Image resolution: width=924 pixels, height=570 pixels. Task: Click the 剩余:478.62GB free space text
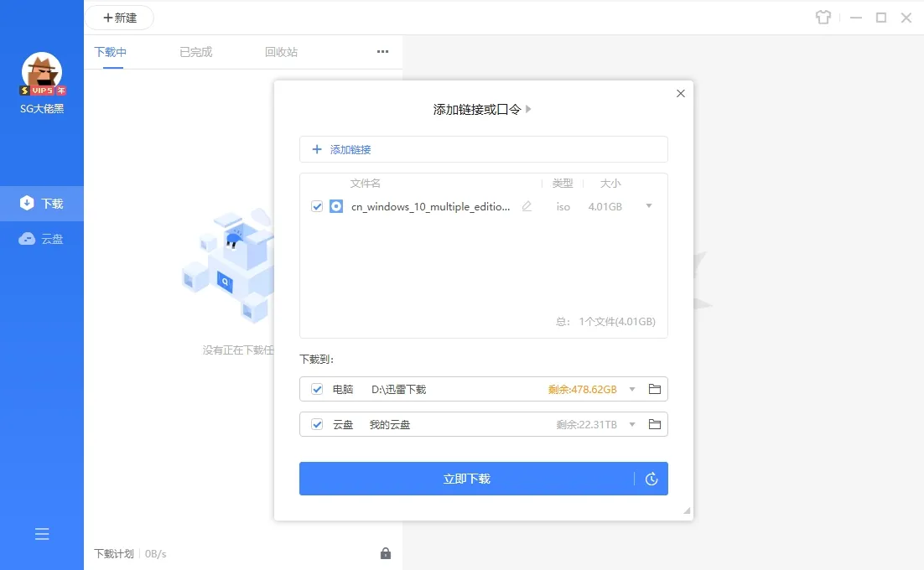582,389
